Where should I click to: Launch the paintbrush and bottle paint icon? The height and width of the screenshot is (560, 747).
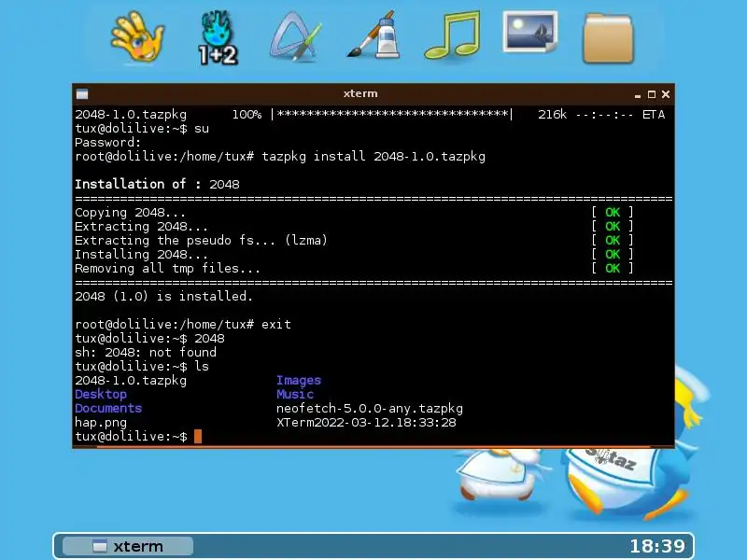374,35
